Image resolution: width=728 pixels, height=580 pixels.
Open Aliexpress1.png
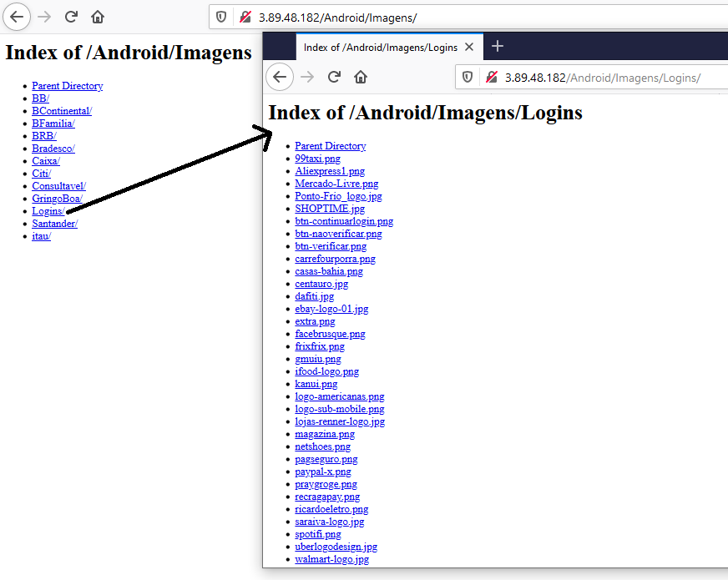(330, 171)
